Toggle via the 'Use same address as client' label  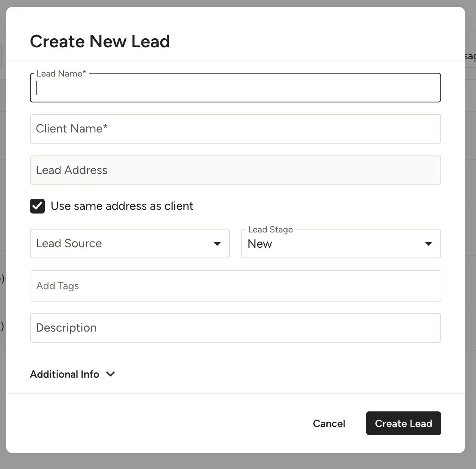122,206
